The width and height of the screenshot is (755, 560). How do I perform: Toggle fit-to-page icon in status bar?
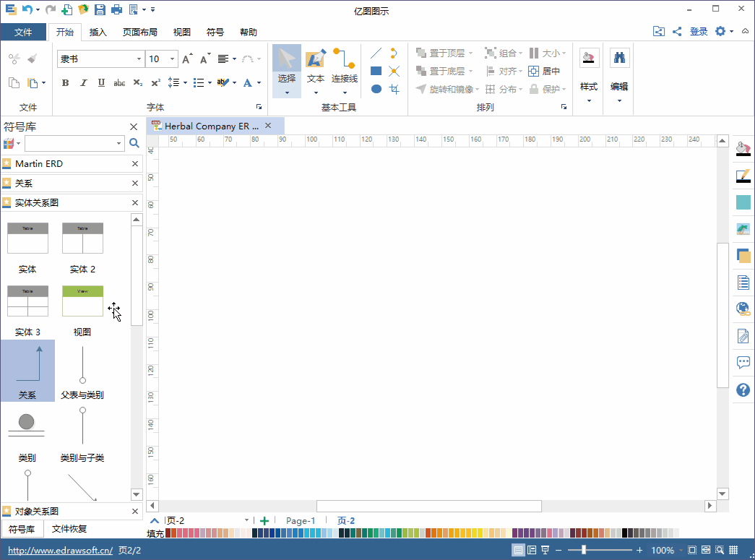692,550
